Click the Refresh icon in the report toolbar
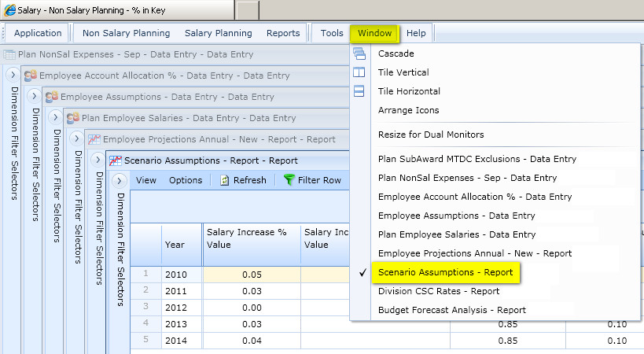Screen dimensions: 644x354 pos(225,180)
